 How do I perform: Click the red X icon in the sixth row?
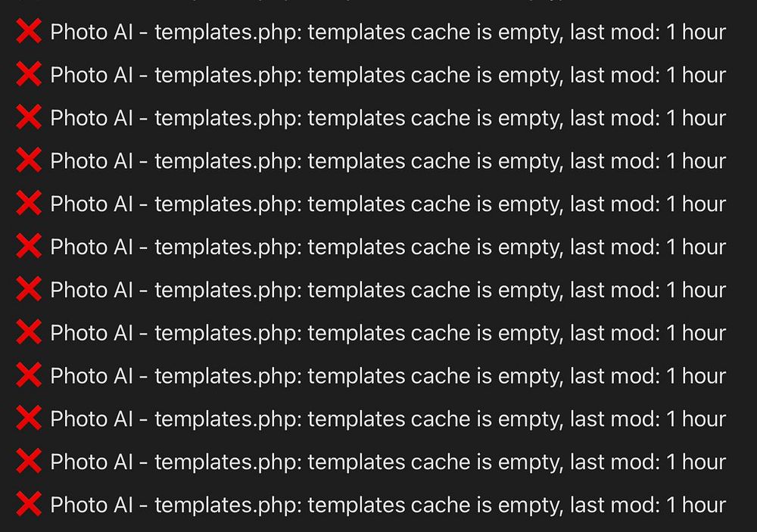click(x=28, y=247)
